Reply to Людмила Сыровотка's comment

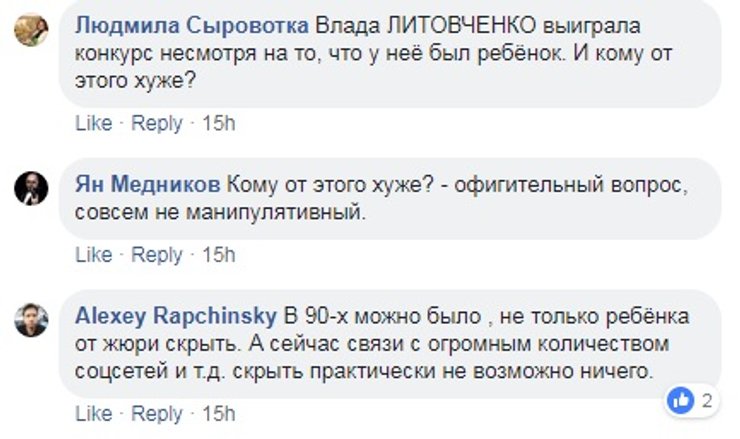[x=157, y=124]
